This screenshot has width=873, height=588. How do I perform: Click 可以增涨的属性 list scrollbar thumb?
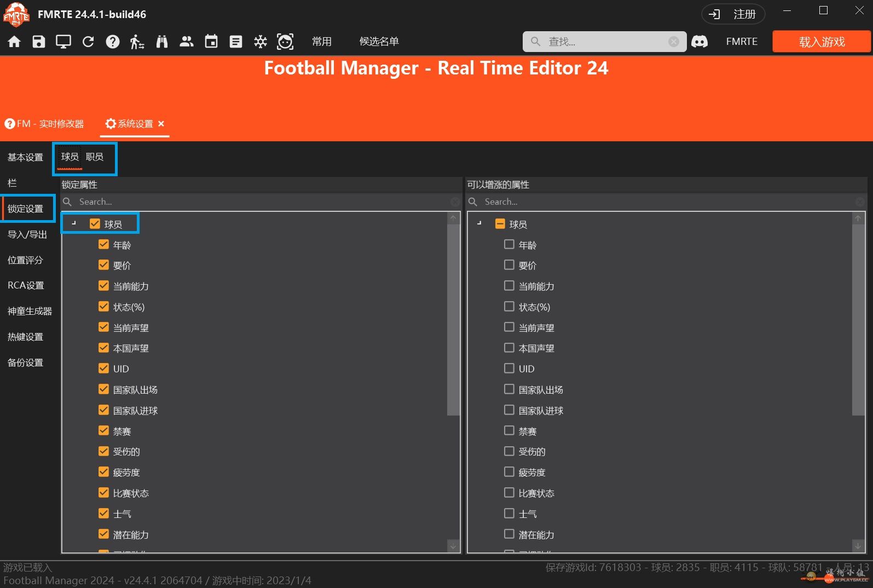pos(858,320)
